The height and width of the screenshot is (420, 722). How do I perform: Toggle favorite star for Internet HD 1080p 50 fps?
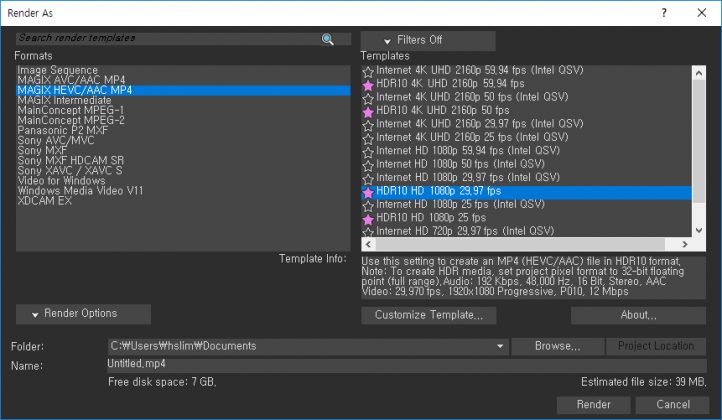(x=368, y=165)
